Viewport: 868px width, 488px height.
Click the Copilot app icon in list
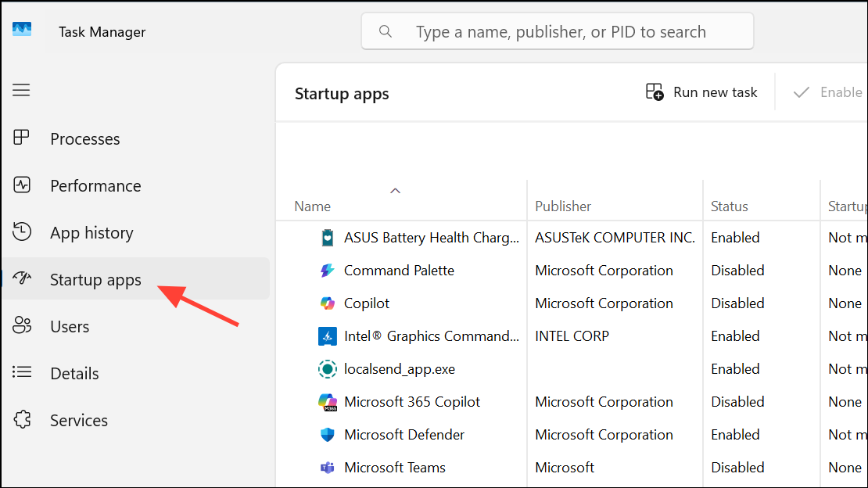(x=327, y=303)
